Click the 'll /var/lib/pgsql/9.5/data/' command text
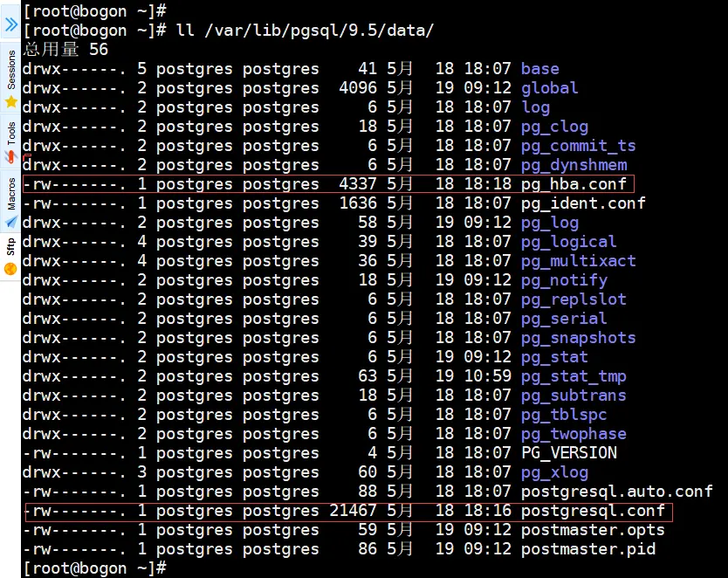 pyautogui.click(x=305, y=31)
